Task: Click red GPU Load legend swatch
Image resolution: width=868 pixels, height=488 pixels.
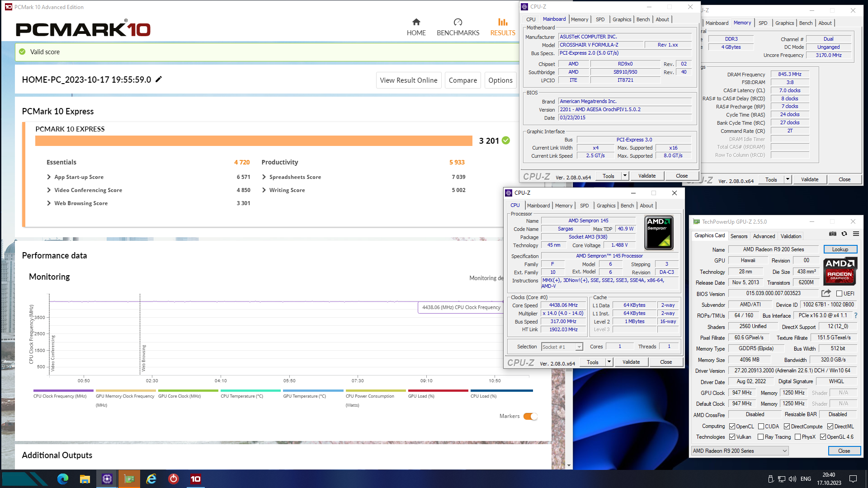Action: (x=438, y=391)
